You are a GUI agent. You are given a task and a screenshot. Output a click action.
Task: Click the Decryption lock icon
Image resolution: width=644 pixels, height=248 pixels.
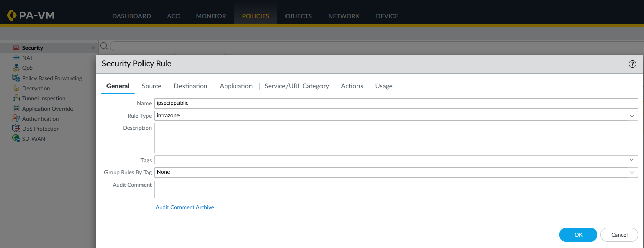[x=16, y=88]
